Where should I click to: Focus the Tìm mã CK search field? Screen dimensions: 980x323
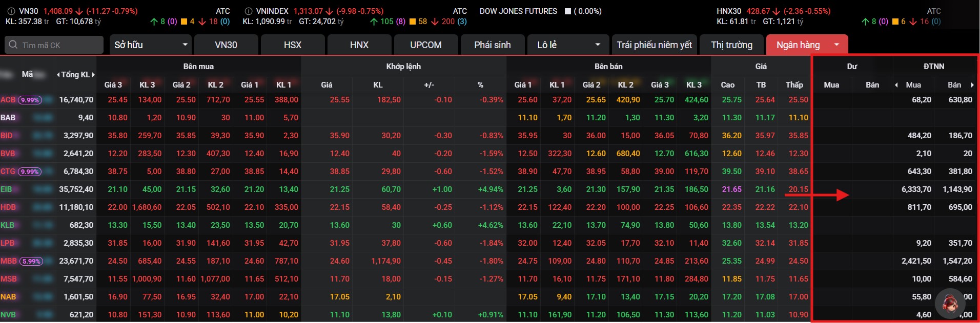point(54,45)
